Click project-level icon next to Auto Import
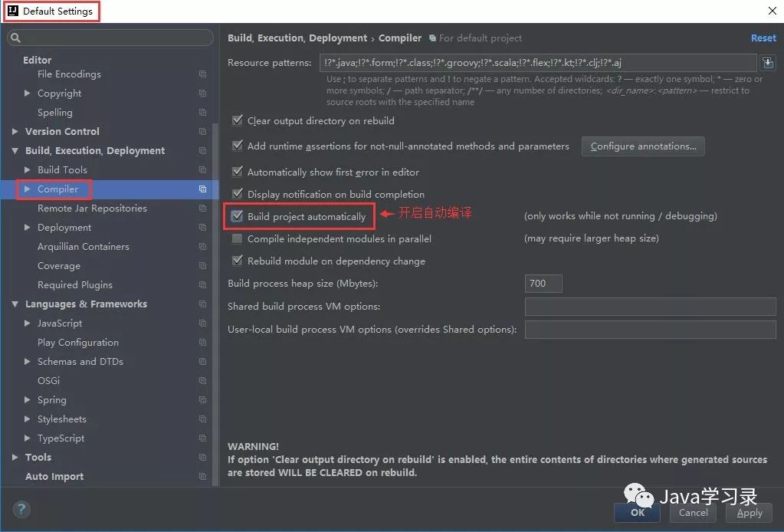Image resolution: width=784 pixels, height=532 pixels. tap(202, 477)
